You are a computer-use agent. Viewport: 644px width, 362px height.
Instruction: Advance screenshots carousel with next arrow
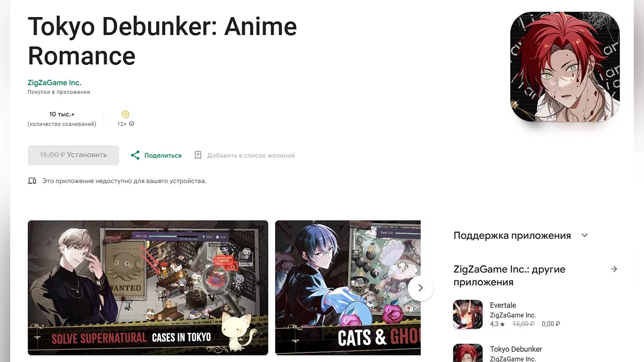click(421, 288)
